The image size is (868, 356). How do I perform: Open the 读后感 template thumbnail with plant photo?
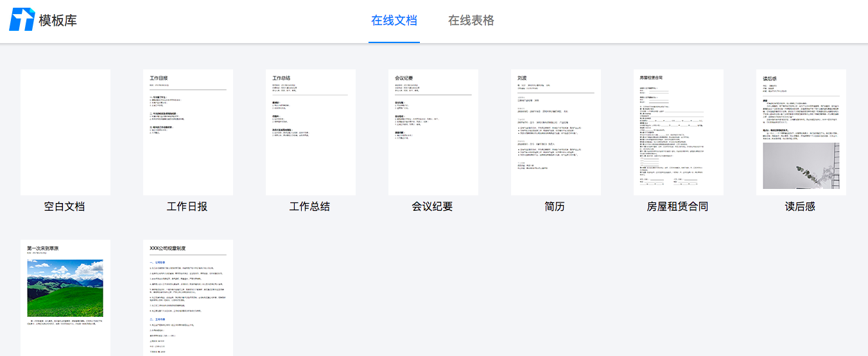(x=801, y=132)
